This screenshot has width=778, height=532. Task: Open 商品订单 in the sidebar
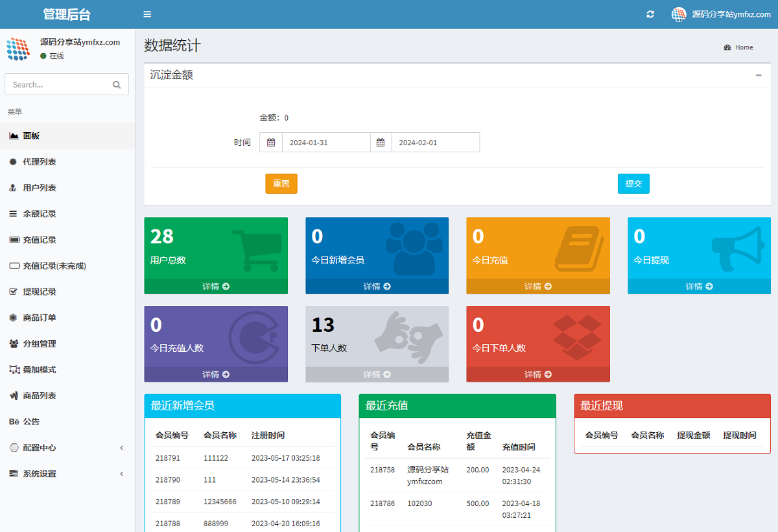pyautogui.click(x=40, y=318)
